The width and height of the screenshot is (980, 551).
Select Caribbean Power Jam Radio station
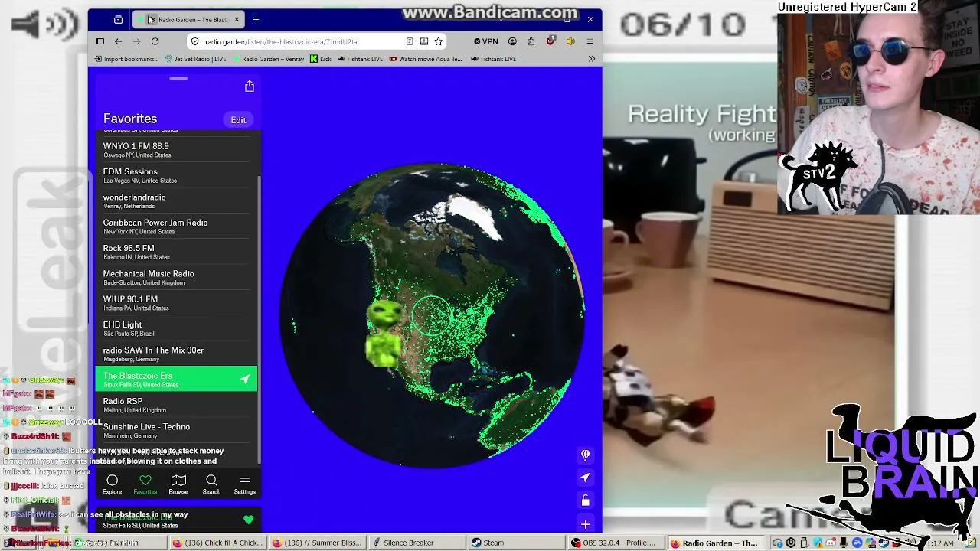click(x=176, y=227)
